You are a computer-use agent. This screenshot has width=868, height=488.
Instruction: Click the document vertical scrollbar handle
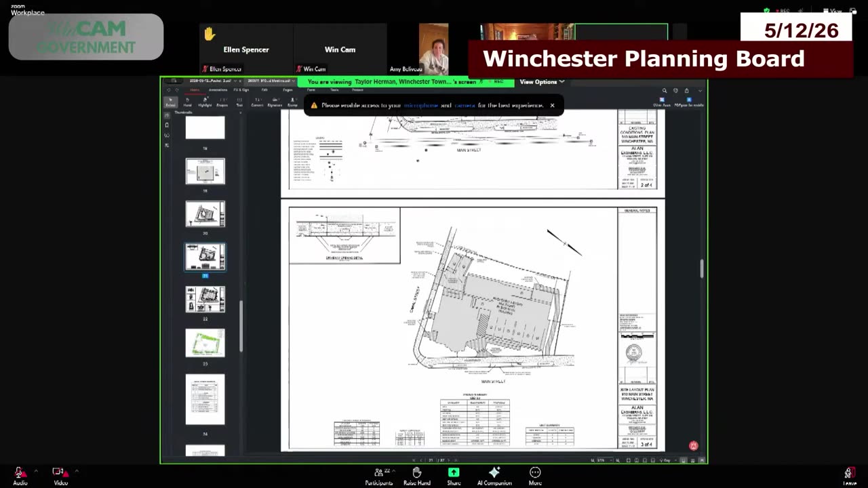[702, 268]
